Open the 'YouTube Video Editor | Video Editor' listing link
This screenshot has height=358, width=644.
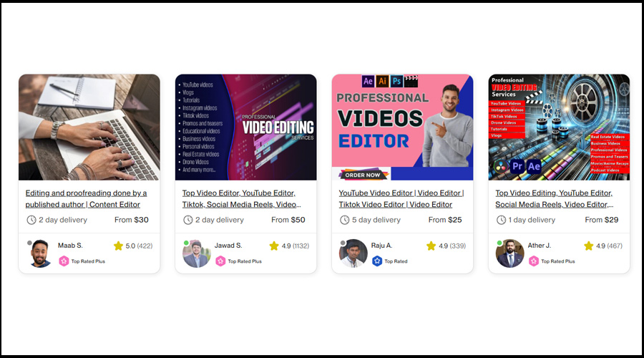(401, 198)
